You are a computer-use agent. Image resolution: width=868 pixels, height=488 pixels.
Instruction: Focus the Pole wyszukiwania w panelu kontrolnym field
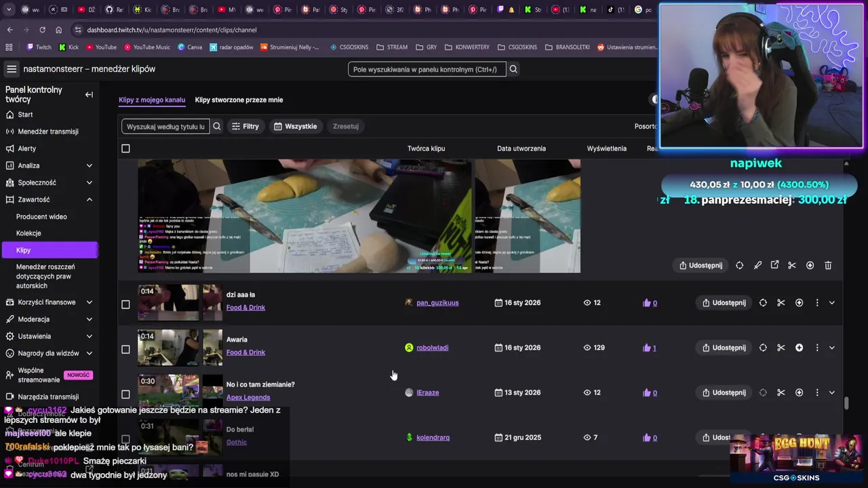click(427, 69)
